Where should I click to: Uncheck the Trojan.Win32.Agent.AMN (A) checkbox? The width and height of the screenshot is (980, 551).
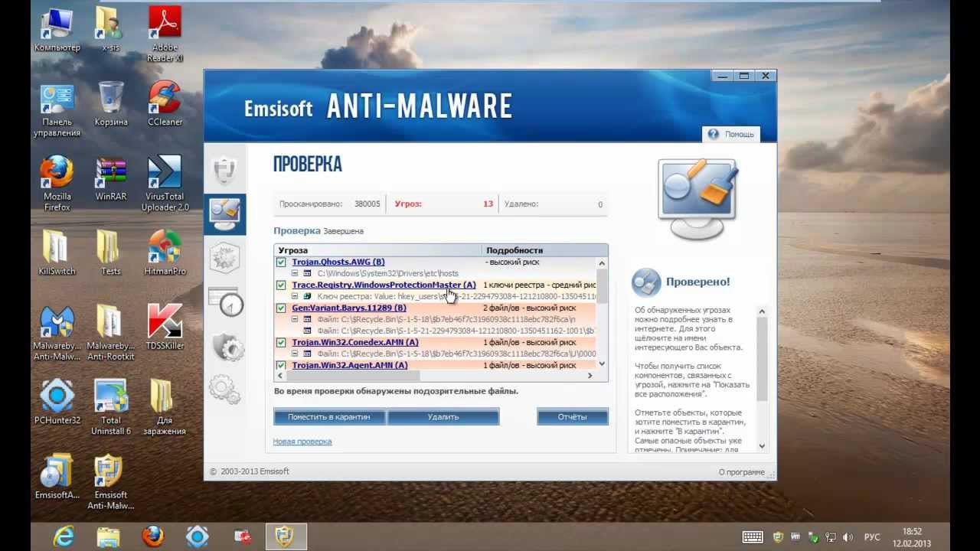pos(281,365)
